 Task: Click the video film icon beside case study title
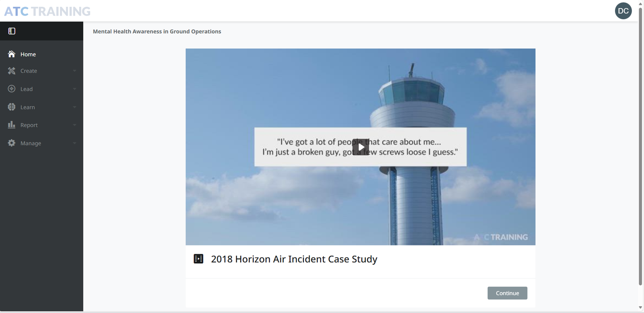[198, 259]
